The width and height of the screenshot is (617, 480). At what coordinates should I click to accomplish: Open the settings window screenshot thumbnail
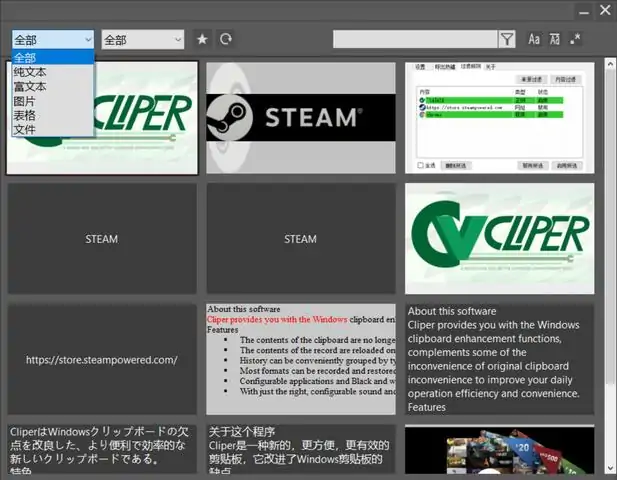point(499,117)
